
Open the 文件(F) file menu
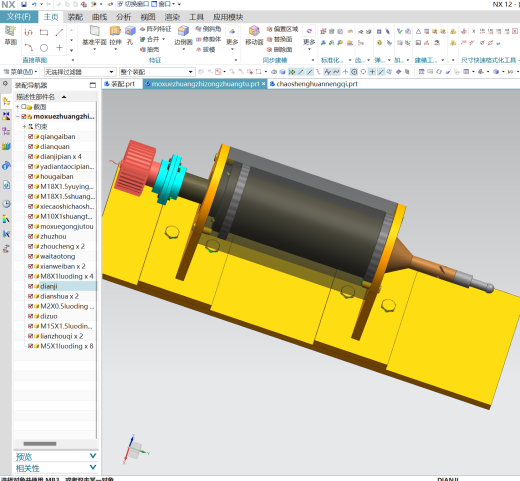coord(19,17)
